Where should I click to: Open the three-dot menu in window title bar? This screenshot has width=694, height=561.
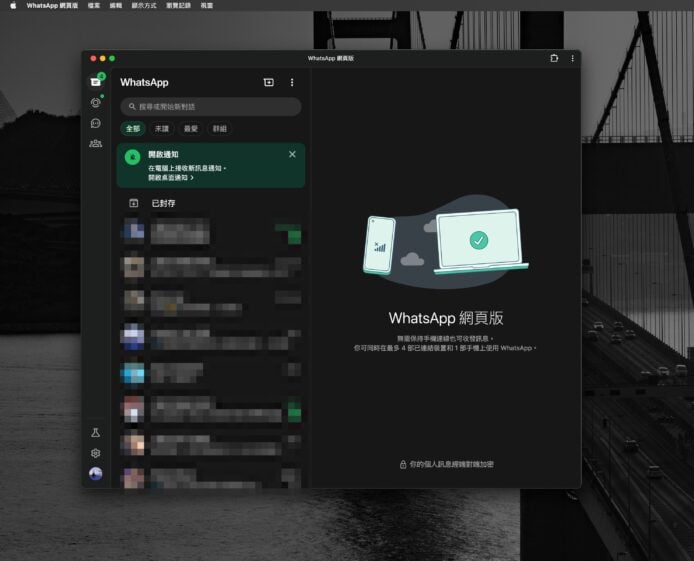point(572,58)
